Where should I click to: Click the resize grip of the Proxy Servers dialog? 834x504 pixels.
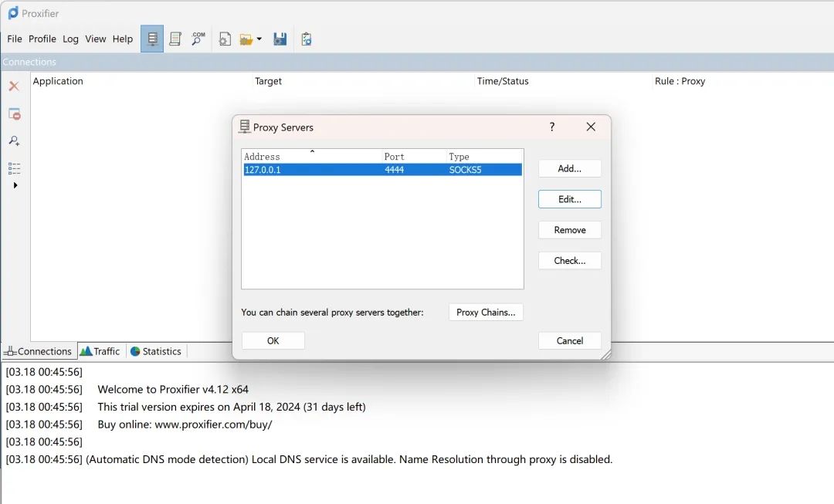(x=605, y=355)
